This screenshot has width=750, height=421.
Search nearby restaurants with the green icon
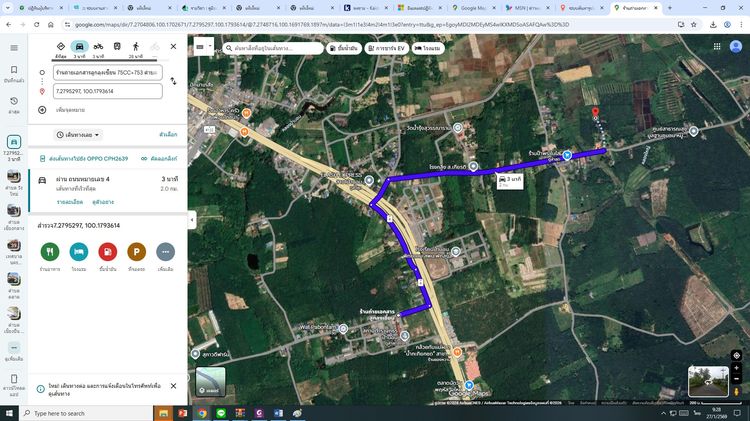click(x=49, y=252)
